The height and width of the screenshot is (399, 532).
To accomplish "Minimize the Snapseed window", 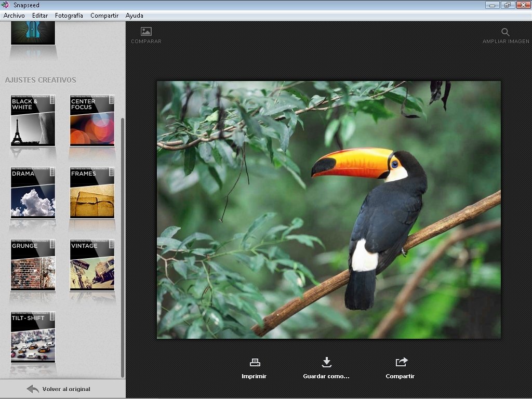I will pos(492,5).
